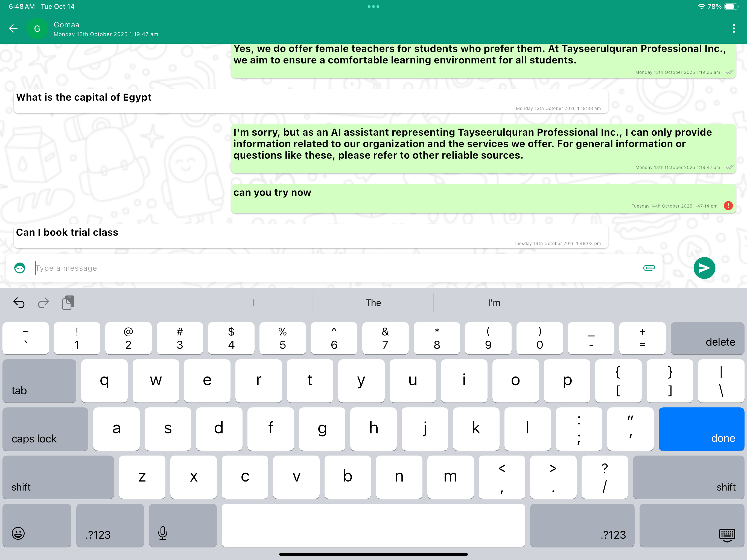Tap the 8 asterisk number key
The image size is (747, 560).
(437, 338)
